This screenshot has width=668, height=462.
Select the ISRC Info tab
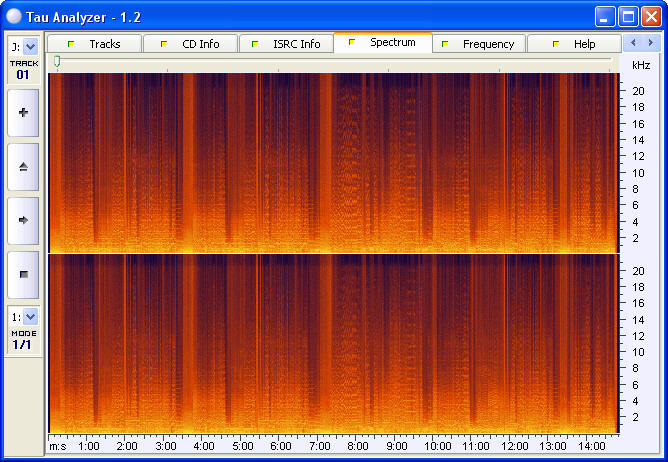(286, 44)
